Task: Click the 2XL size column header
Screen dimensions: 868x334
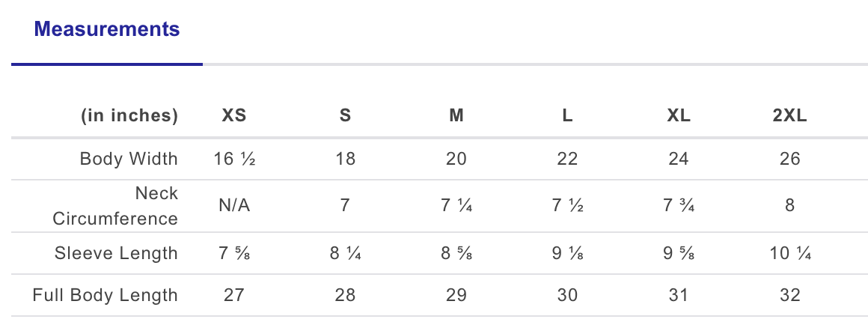Action: tap(790, 116)
